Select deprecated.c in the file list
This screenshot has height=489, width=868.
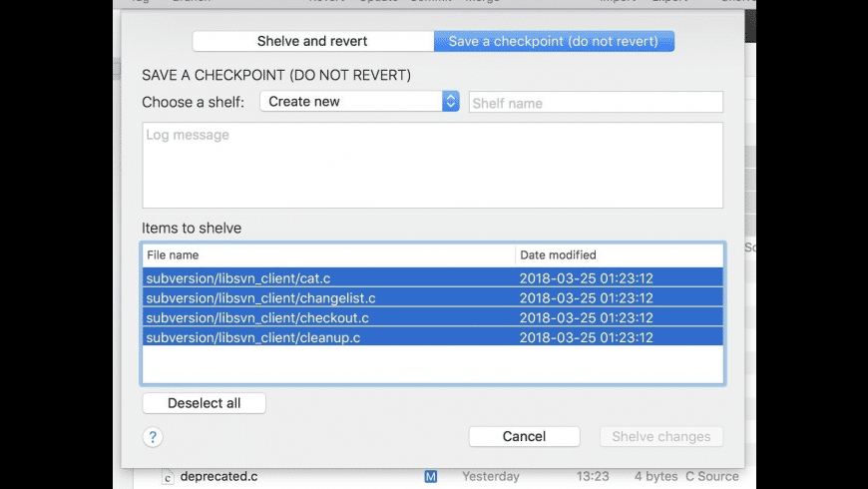[x=218, y=476]
